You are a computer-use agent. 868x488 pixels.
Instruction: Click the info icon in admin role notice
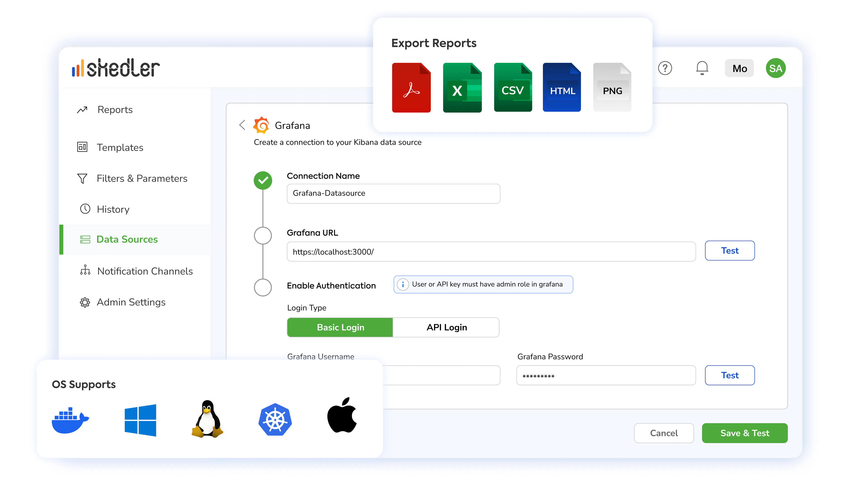click(403, 285)
